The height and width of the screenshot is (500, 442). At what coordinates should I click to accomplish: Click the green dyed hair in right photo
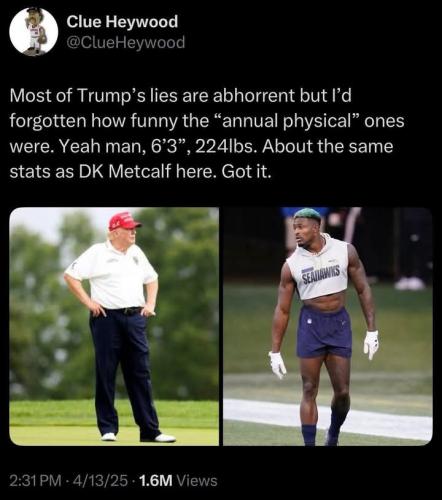308,214
